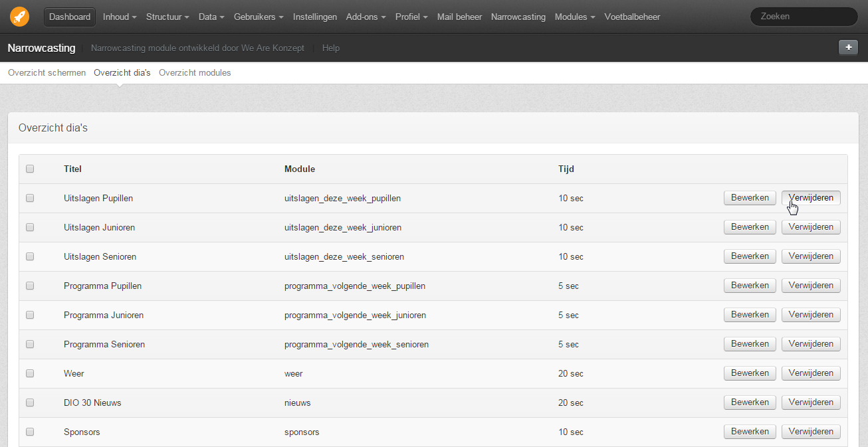Edit Uitslagen Pupillen with Bewerken
The image size is (868, 447).
750,198
